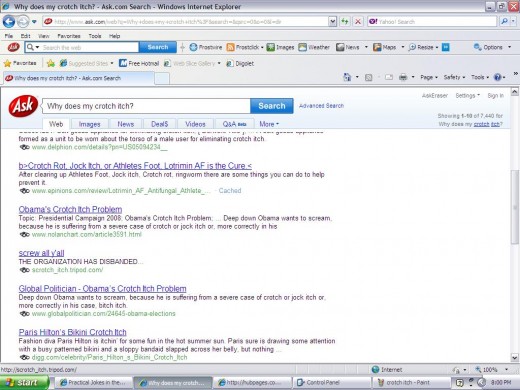Screen dimensions: 520x390
Task: Switch to the Images search tab
Action: (x=89, y=124)
